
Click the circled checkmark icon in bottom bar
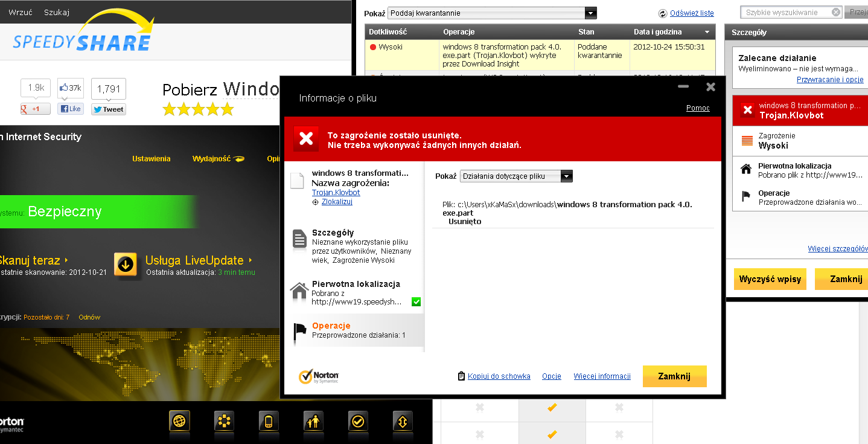point(358,421)
